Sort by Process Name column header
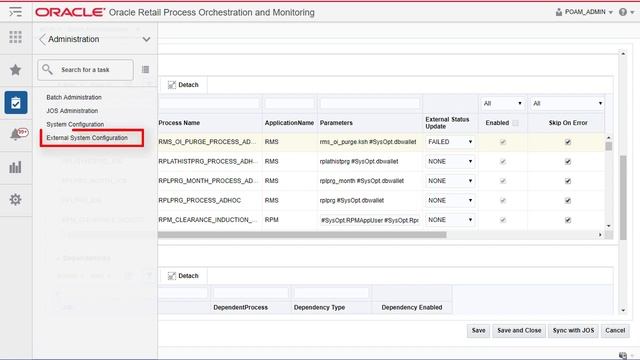The width and height of the screenshot is (640, 360). click(179, 123)
